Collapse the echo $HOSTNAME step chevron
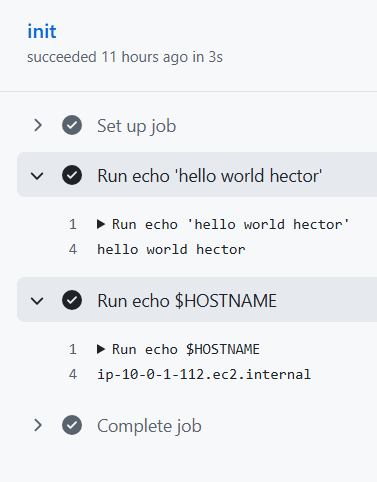The height and width of the screenshot is (482, 377). click(37, 301)
